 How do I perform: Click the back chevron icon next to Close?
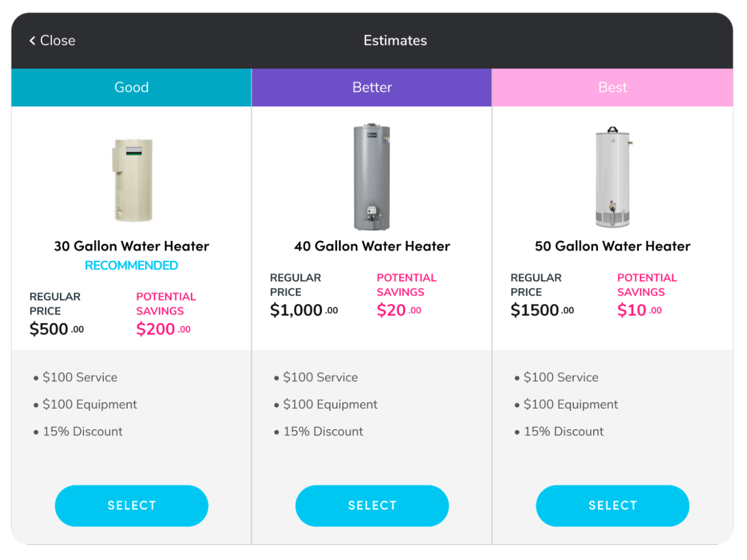tap(31, 41)
